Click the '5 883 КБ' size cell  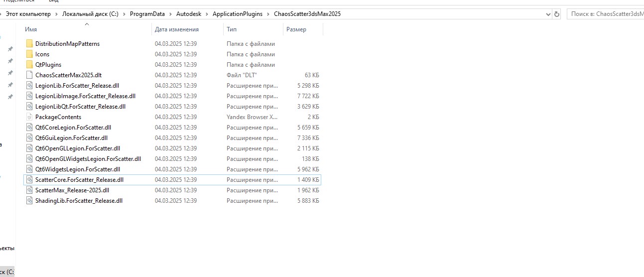point(308,201)
